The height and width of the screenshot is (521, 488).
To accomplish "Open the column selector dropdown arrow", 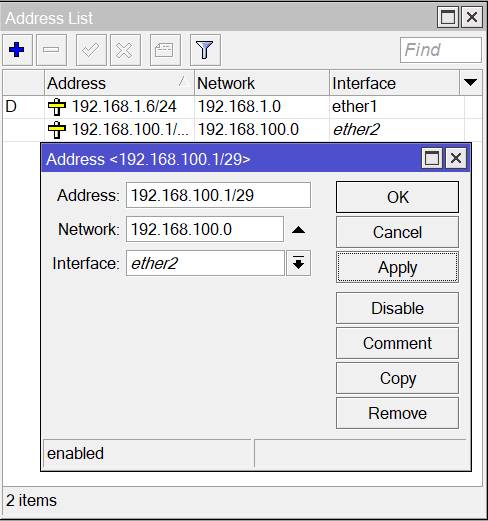I will [470, 82].
